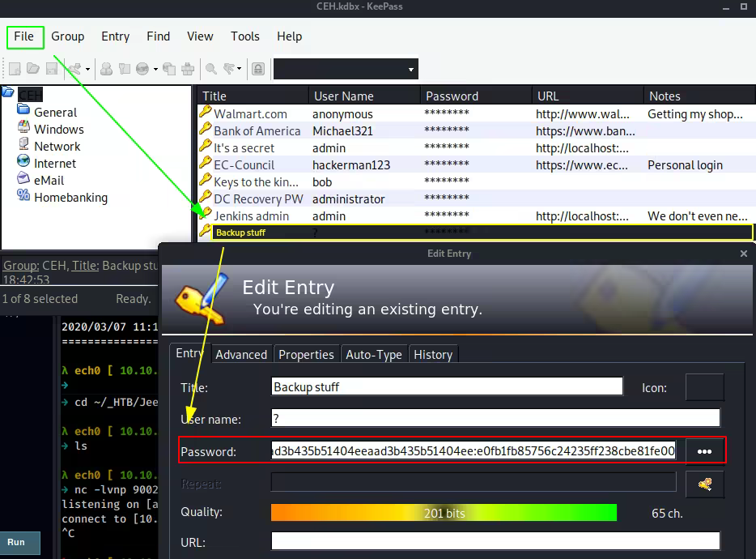Toggle password visibility with the dots button
The width and height of the screenshot is (756, 559).
pyautogui.click(x=704, y=451)
